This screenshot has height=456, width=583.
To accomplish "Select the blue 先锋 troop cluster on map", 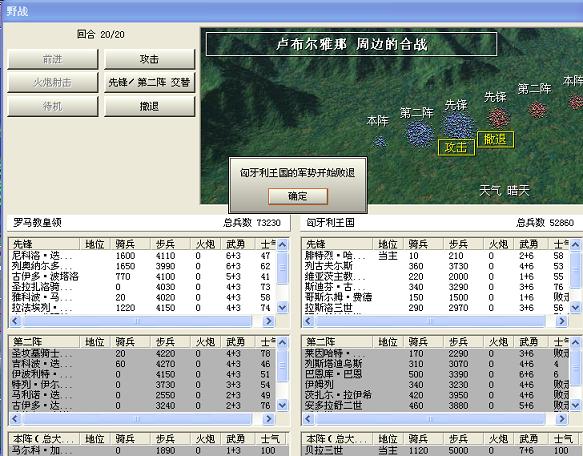I will [x=458, y=126].
